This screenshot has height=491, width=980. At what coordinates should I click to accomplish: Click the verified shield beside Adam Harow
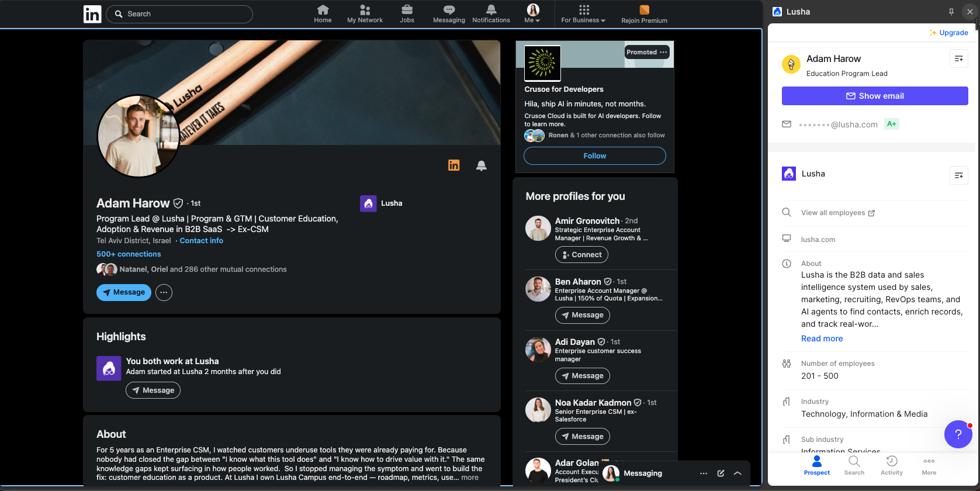click(x=178, y=203)
